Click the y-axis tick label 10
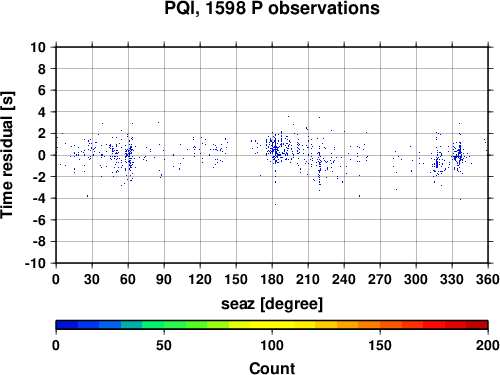 [x=38, y=47]
